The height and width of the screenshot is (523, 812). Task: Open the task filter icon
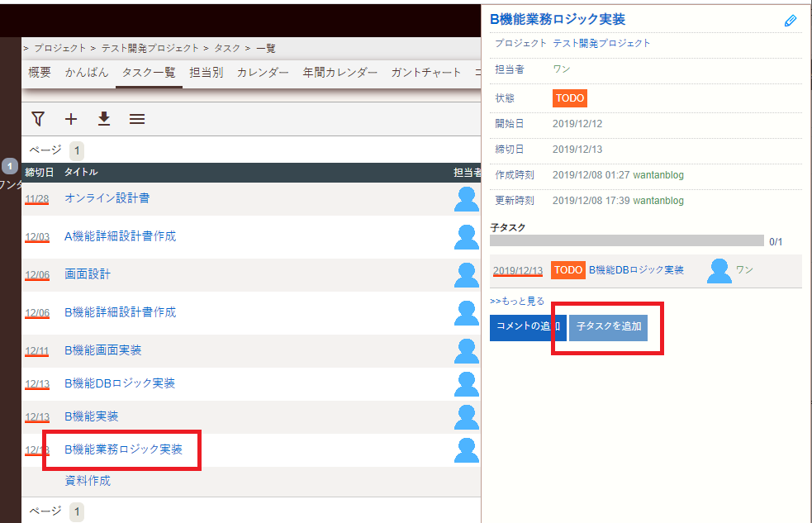pos(37,118)
